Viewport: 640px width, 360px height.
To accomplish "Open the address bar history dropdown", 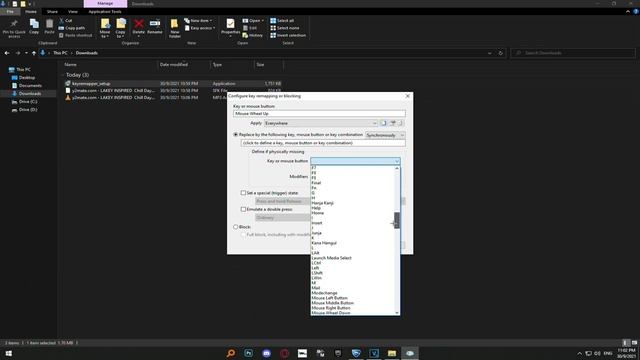I will 489,53.
